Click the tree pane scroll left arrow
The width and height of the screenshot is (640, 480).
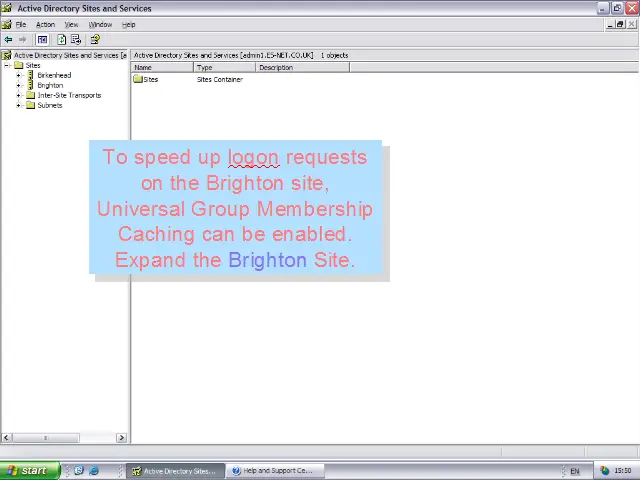pyautogui.click(x=7, y=438)
